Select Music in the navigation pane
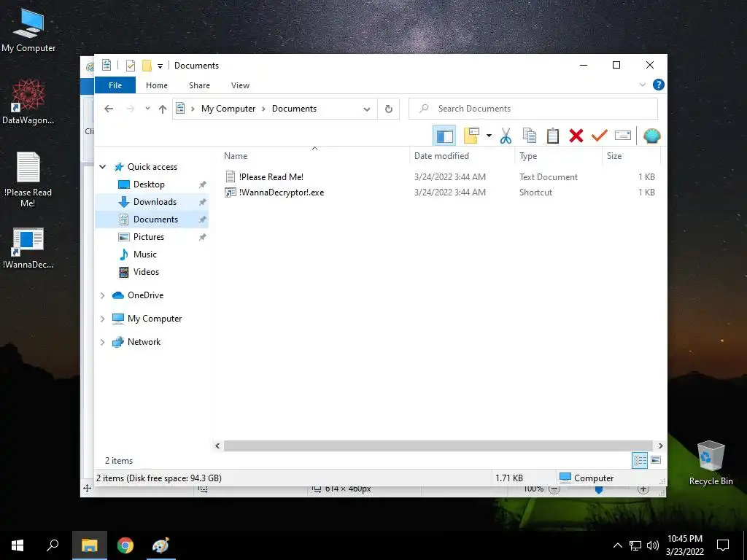Viewport: 747px width, 560px height. click(145, 254)
